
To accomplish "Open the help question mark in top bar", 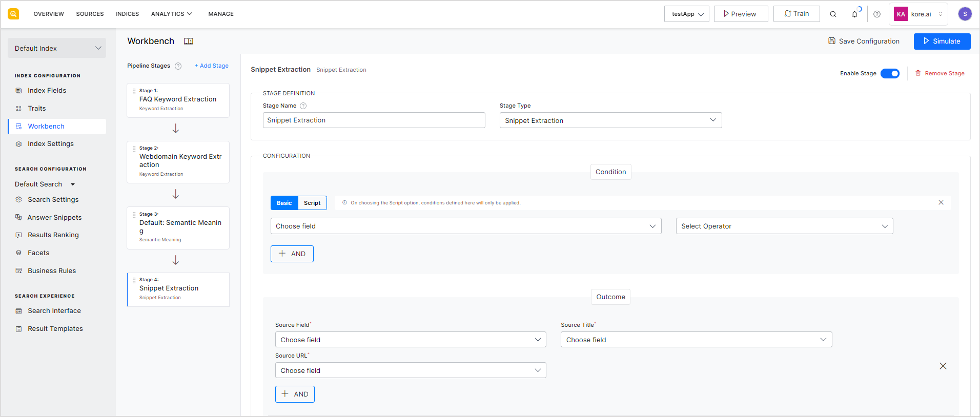I will (877, 14).
